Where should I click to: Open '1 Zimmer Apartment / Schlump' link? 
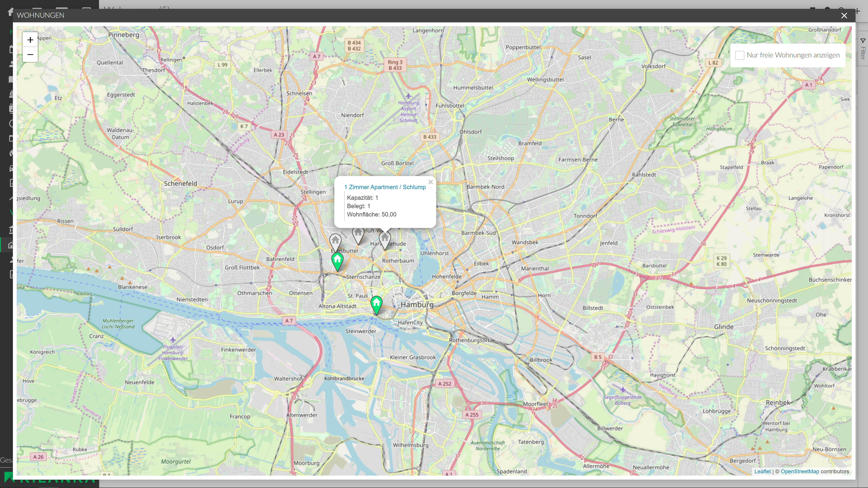coord(385,187)
